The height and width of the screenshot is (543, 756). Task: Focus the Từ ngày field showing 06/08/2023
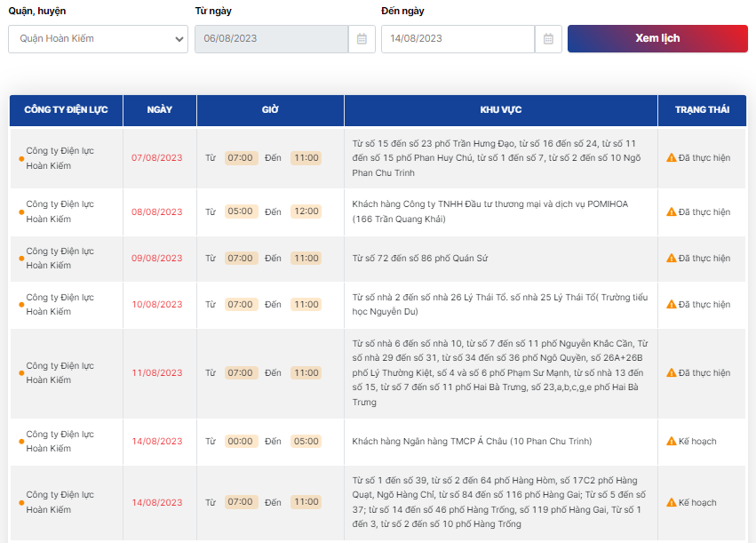(x=272, y=39)
